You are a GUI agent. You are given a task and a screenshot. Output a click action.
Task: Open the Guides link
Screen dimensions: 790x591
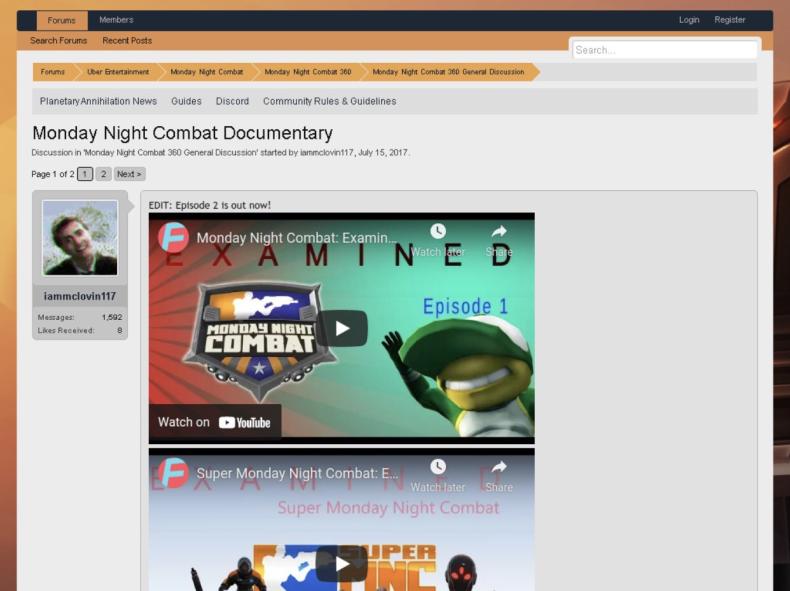(186, 101)
